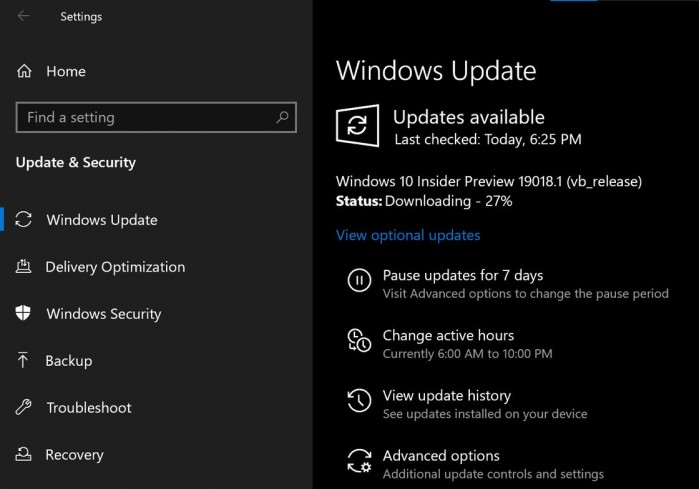The image size is (700, 489).
Task: Click the Find a setting search box
Action: click(x=156, y=117)
